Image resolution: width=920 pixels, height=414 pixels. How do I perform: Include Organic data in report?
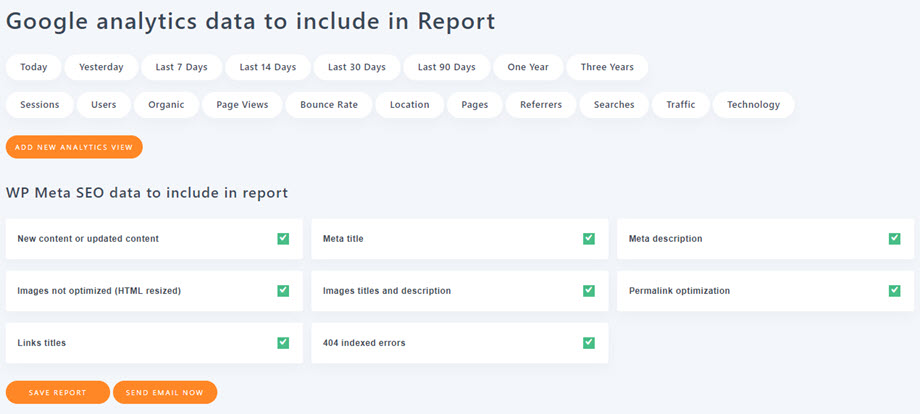(x=166, y=105)
